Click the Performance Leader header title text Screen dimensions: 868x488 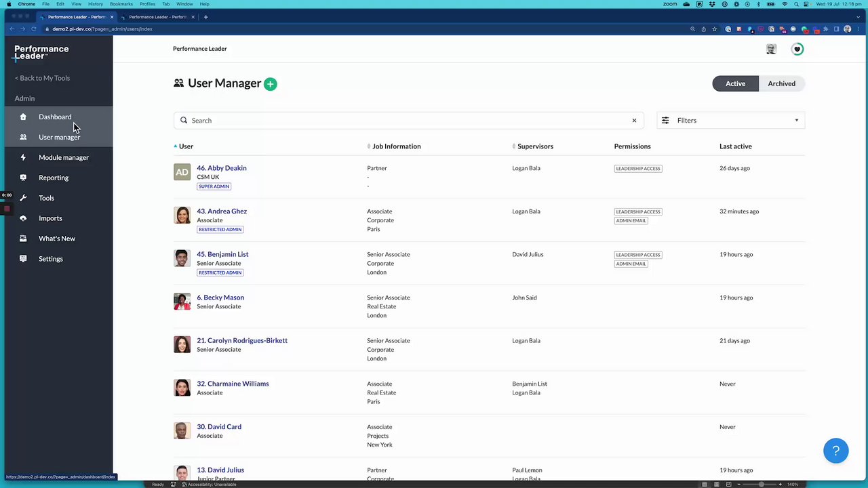(200, 49)
